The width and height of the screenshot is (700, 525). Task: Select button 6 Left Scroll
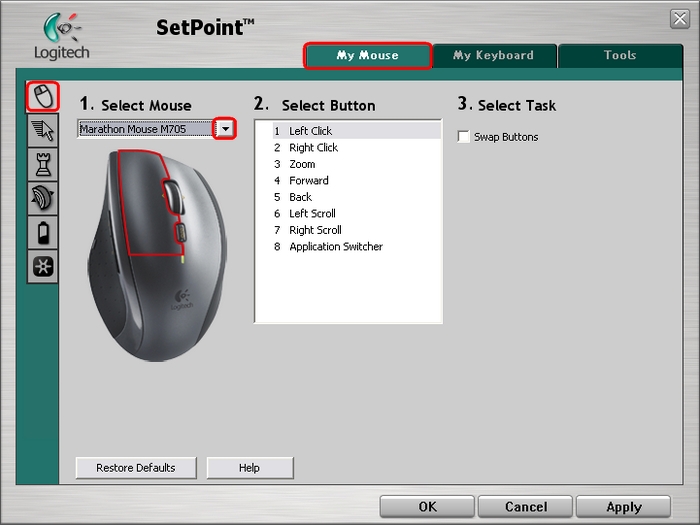[x=357, y=213]
